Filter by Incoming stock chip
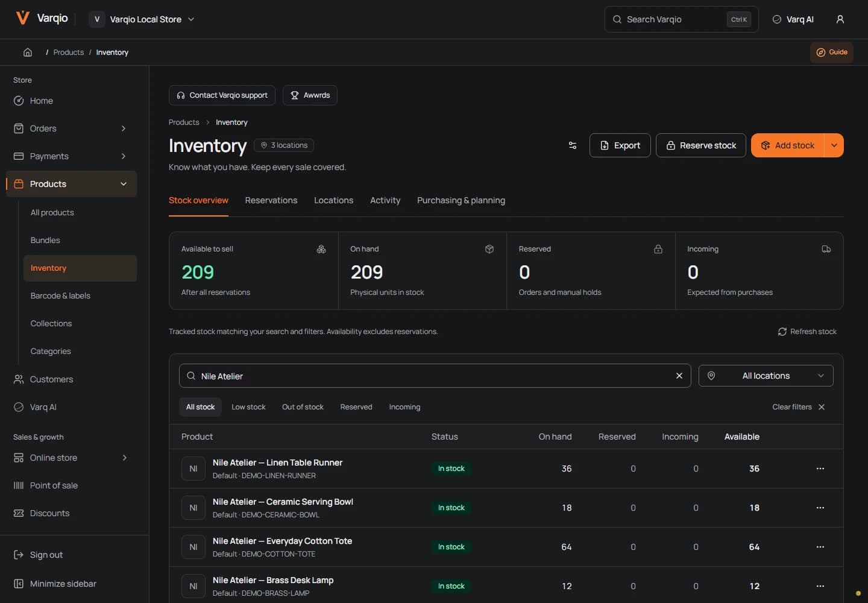 coord(404,407)
